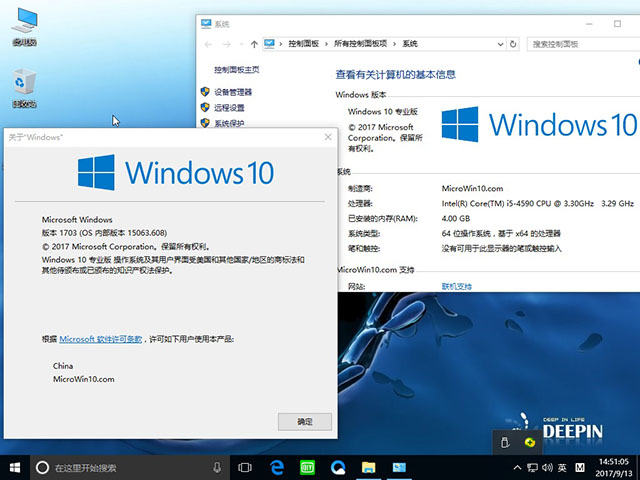The width and height of the screenshot is (640, 480).
Task: Show hidden tray icons with the chevron
Action: [517, 468]
